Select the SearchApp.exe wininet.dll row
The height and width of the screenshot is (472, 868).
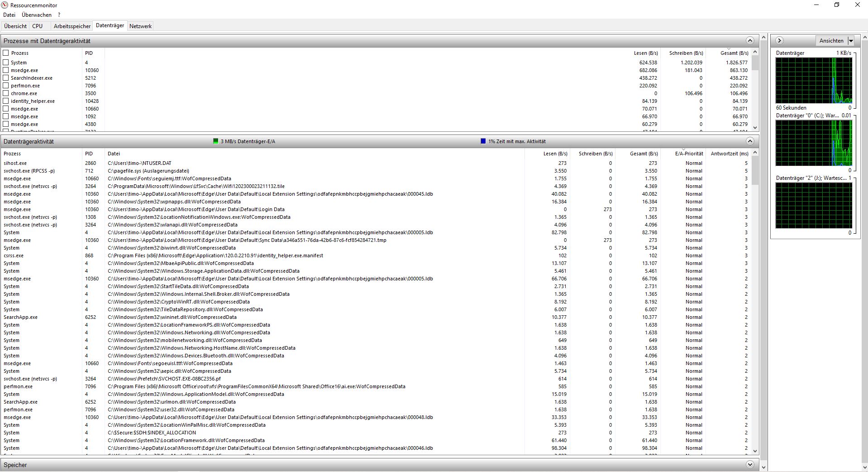376,317
